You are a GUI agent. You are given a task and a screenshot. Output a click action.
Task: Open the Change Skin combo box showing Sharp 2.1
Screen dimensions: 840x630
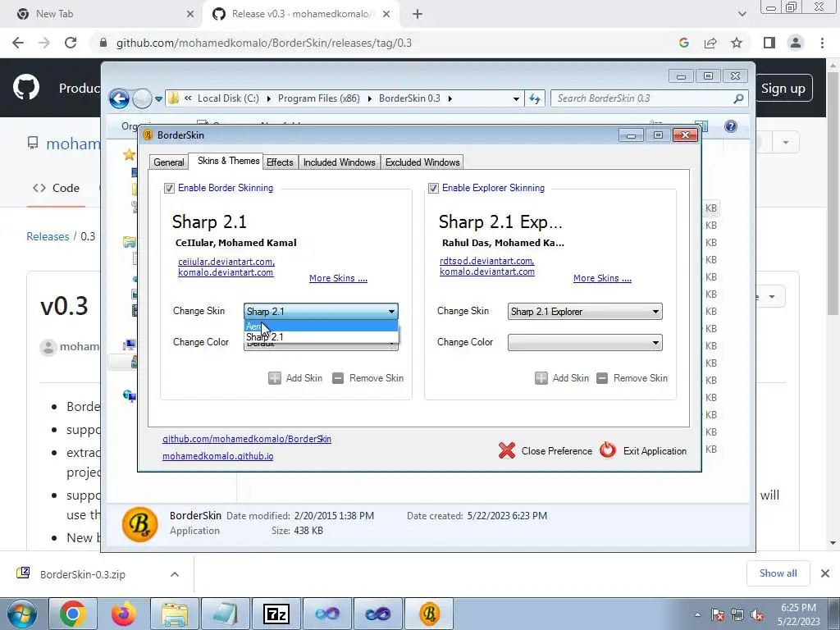(x=321, y=311)
